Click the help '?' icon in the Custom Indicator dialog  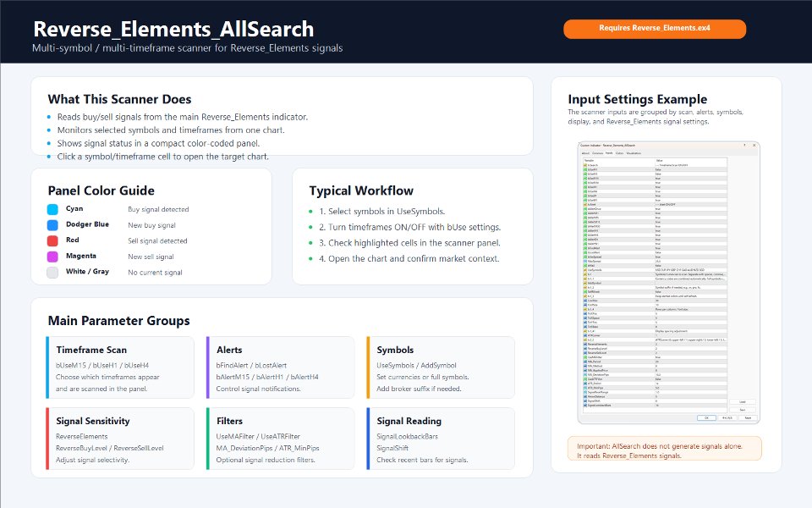pyautogui.click(x=744, y=145)
